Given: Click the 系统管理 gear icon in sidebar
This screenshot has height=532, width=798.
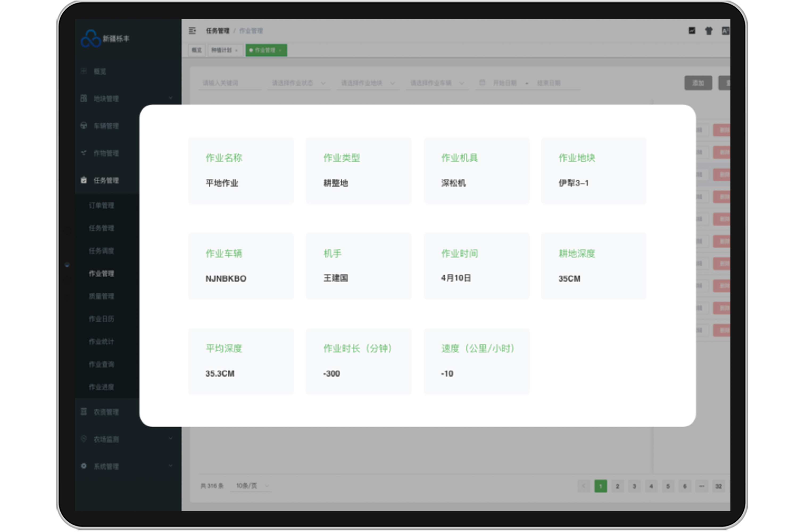Looking at the screenshot, I should coord(84,466).
